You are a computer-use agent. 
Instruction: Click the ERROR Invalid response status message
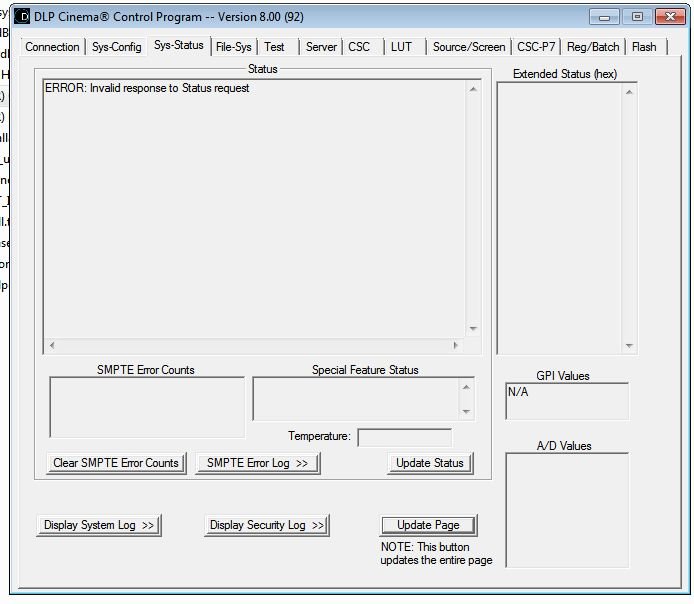point(147,88)
